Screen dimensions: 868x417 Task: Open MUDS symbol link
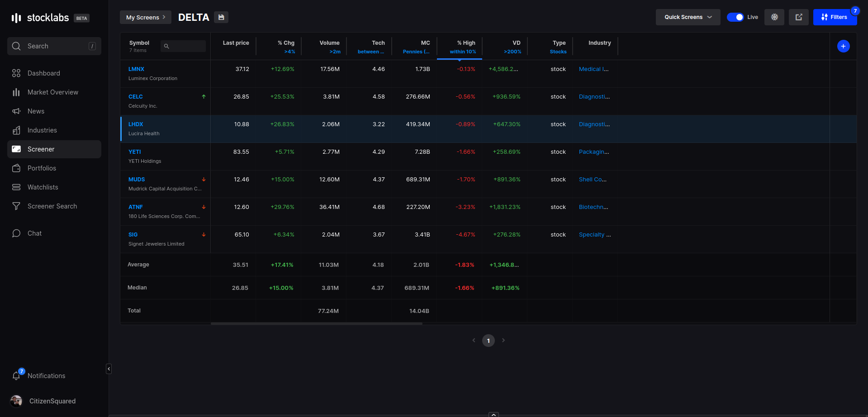(x=137, y=180)
